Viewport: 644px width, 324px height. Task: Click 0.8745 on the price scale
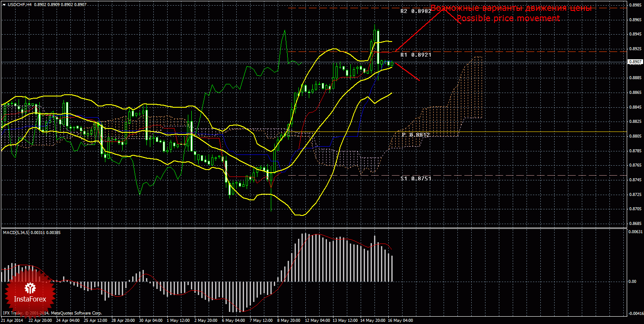634,180
